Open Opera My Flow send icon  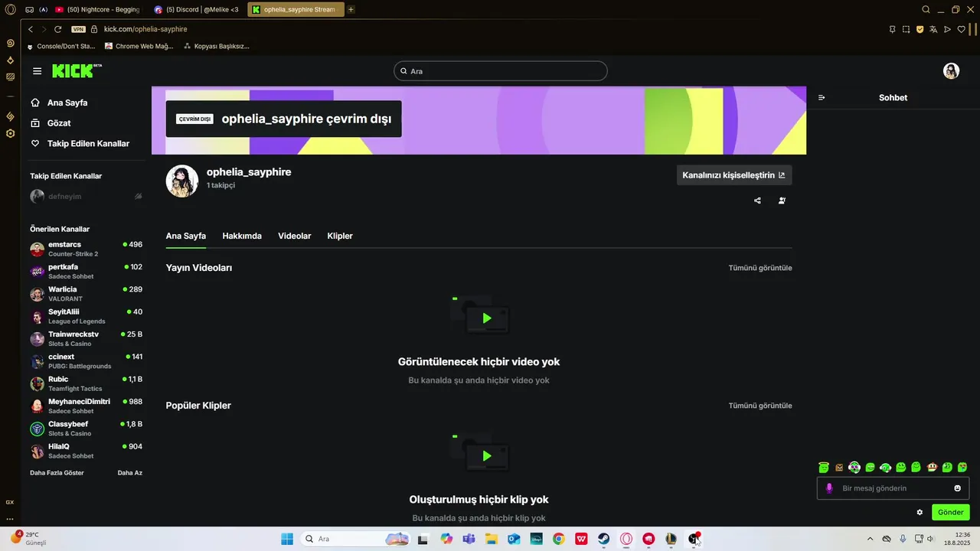point(947,29)
